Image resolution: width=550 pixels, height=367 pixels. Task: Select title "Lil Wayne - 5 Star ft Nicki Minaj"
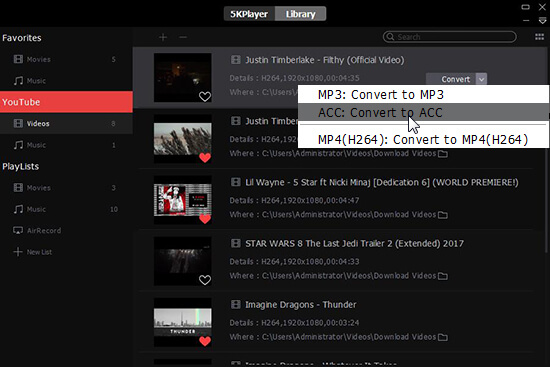click(308, 182)
